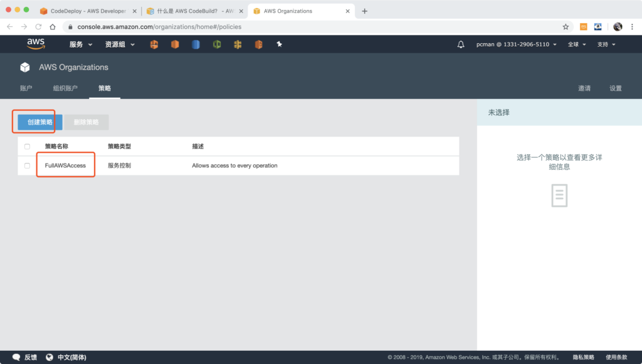This screenshot has height=364, width=642.
Task: Click the browser home button
Action: coord(53,26)
